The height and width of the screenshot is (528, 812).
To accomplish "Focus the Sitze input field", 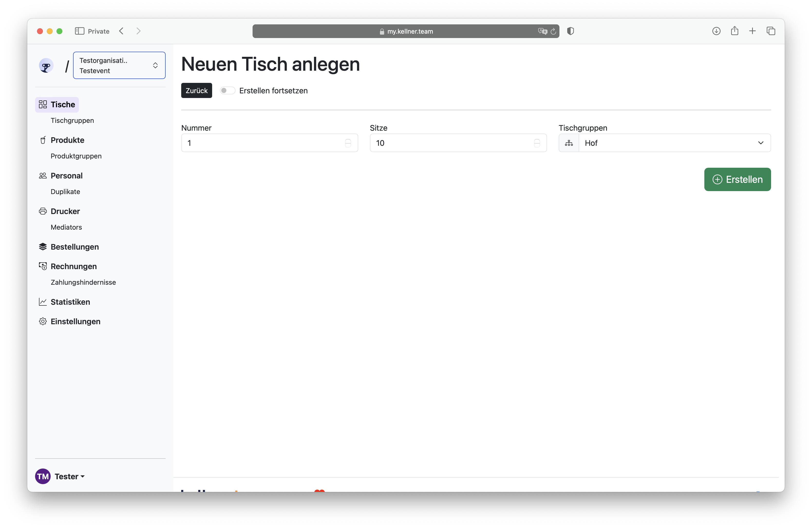I will 458,143.
